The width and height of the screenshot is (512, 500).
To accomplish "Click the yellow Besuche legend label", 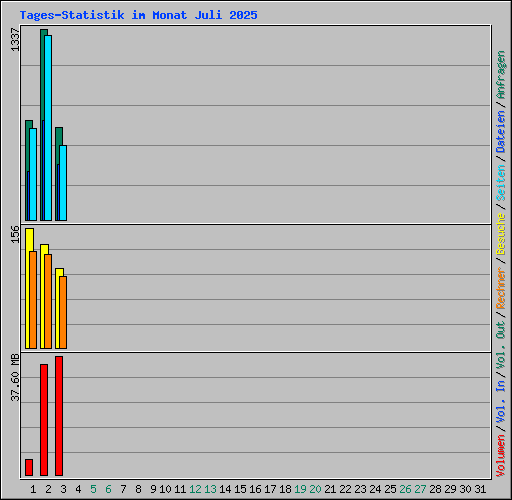I will tap(501, 234).
